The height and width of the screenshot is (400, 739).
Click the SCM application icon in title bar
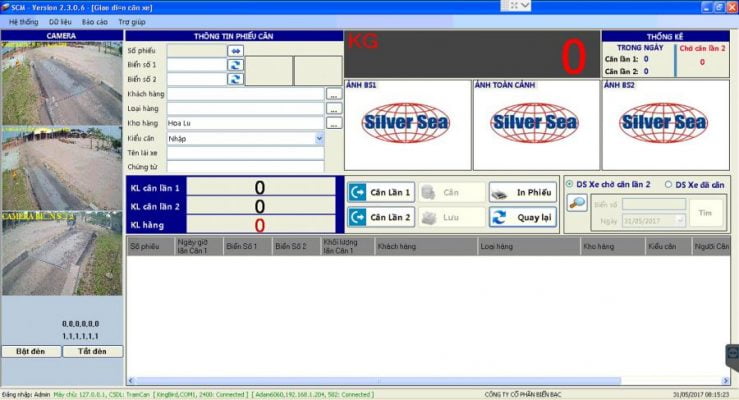coord(5,7)
